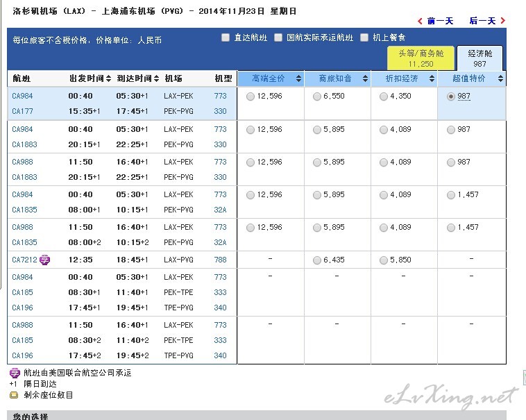The image size is (526, 420).
Task: Click the purple codeshare icon beside CA7212
Action: [45, 260]
